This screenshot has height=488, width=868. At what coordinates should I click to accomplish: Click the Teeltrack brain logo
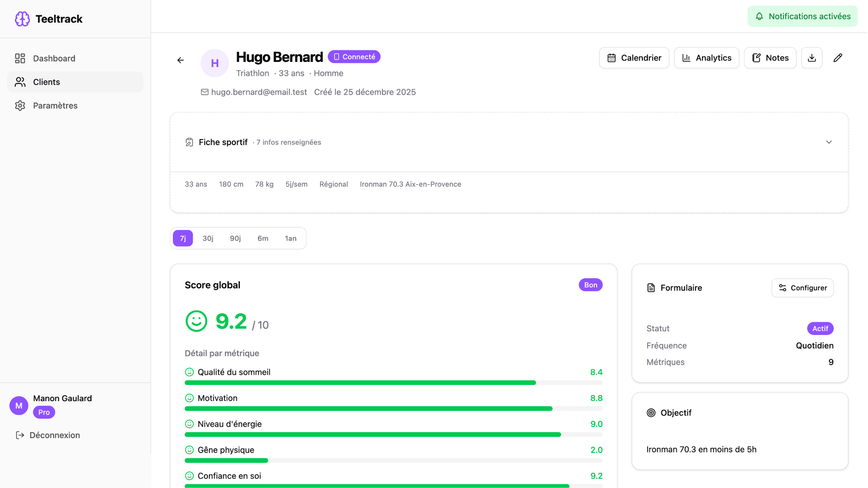(22, 19)
